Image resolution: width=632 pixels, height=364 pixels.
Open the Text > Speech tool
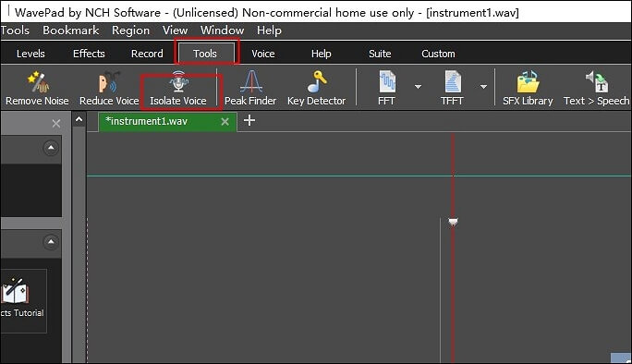tap(597, 89)
